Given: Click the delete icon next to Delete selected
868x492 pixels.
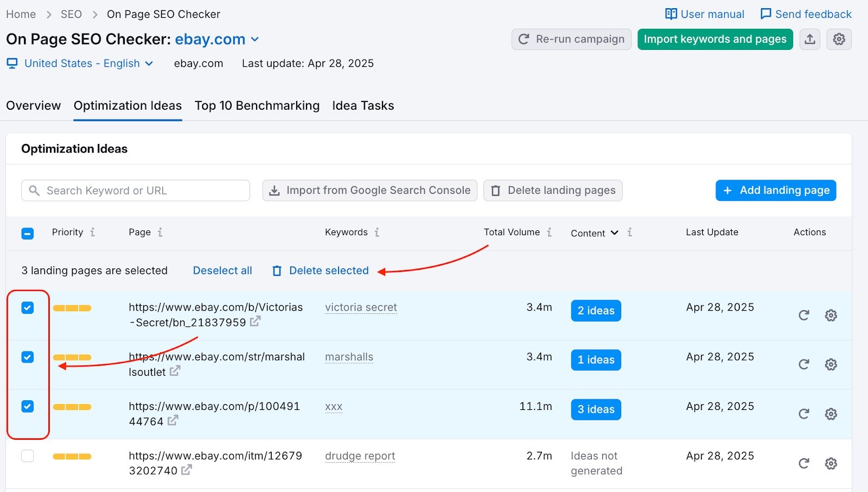Looking at the screenshot, I should 277,270.
